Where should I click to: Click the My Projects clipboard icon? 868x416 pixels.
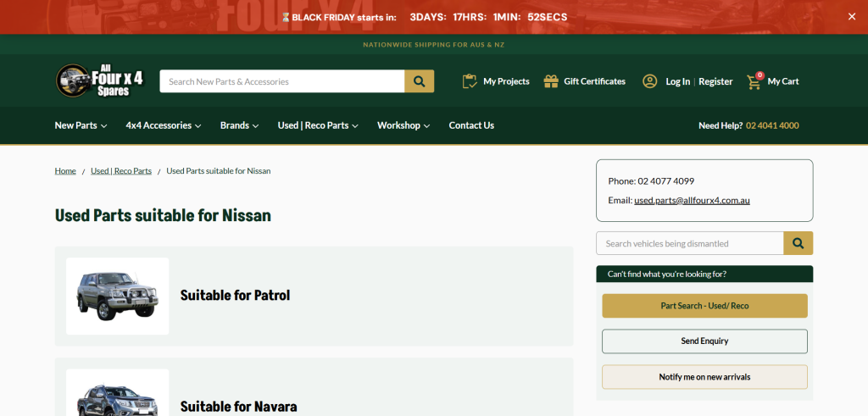tap(470, 81)
